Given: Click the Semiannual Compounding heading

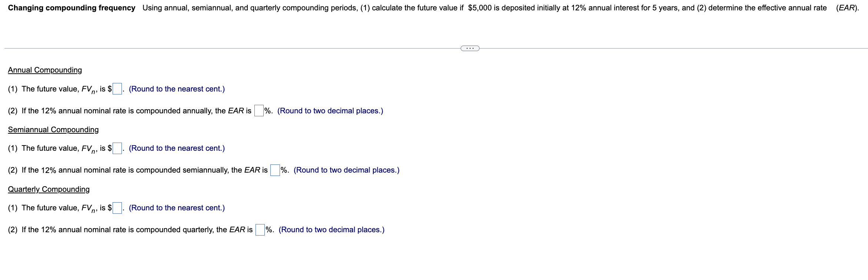Looking at the screenshot, I should pos(53,129).
